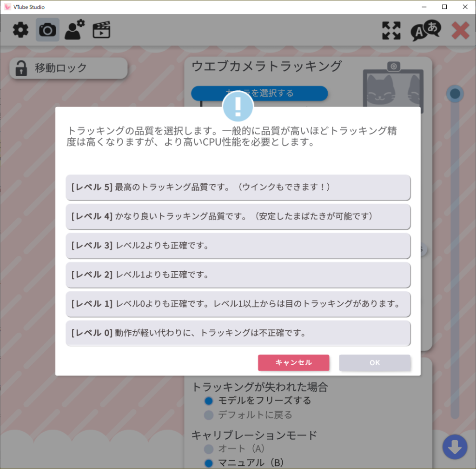Open the camera tracking settings tab
This screenshot has width=476, height=469.
click(x=47, y=30)
